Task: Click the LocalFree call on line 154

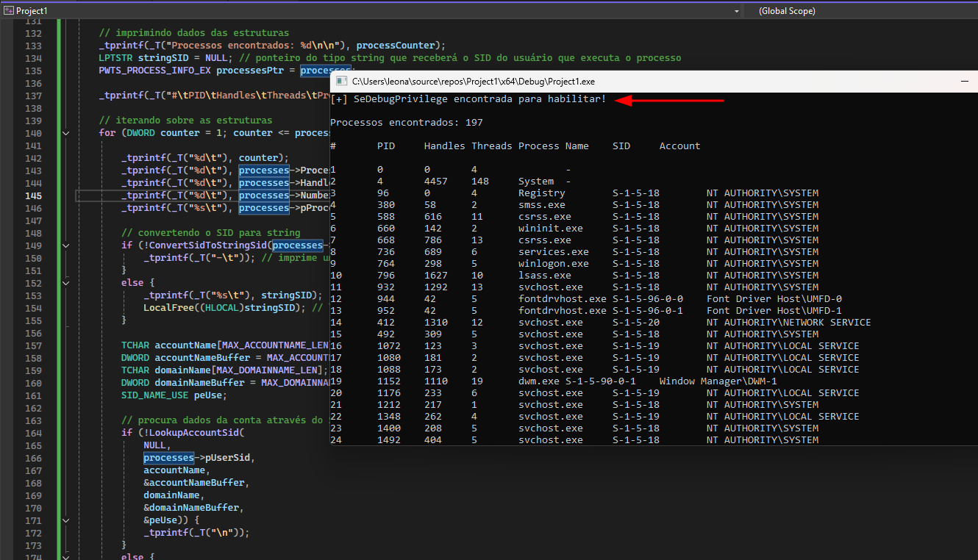Action: click(x=167, y=308)
